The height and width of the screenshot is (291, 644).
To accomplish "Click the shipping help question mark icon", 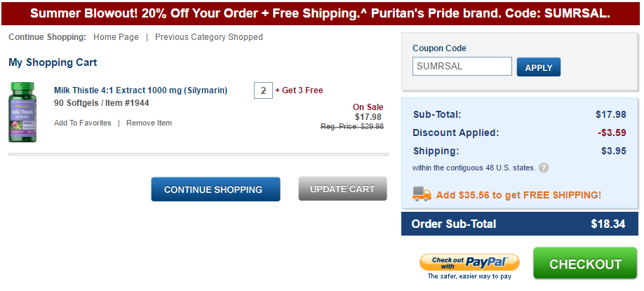I will tap(544, 168).
